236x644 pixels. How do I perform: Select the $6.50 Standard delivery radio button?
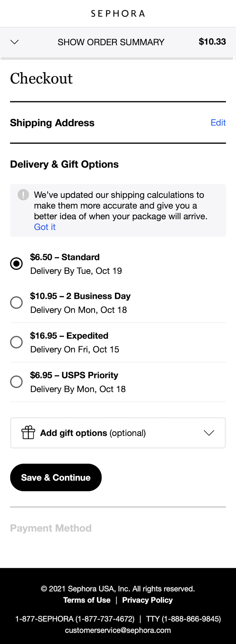17,264
